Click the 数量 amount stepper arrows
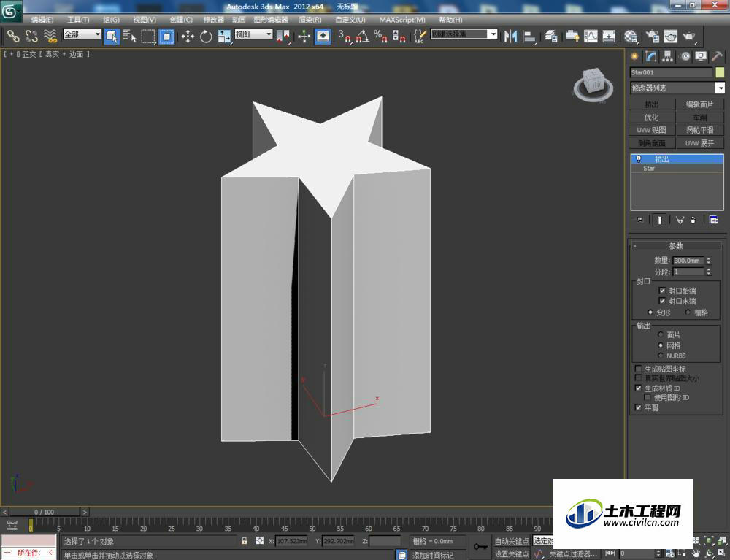This screenshot has height=560, width=730. coord(709,260)
